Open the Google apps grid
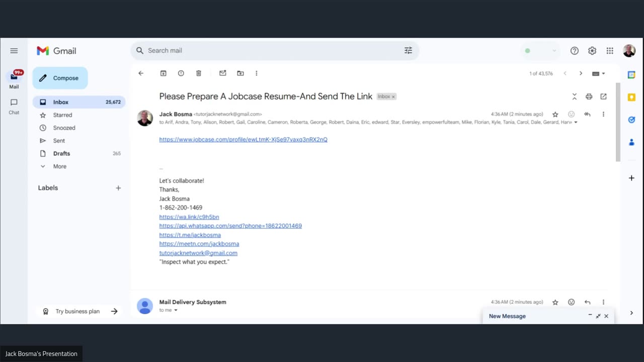Screen dimensions: 644x362 [x=610, y=51]
